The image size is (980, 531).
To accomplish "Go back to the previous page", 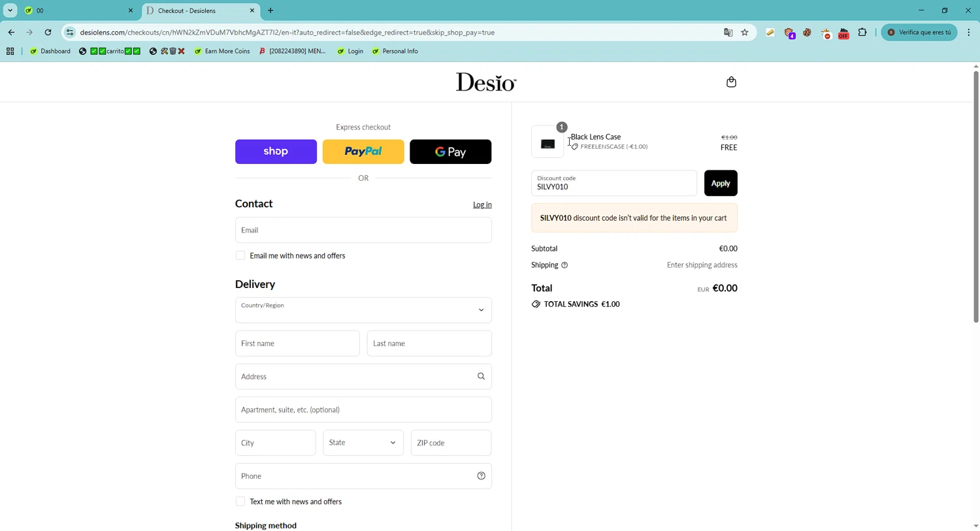I will pos(11,32).
